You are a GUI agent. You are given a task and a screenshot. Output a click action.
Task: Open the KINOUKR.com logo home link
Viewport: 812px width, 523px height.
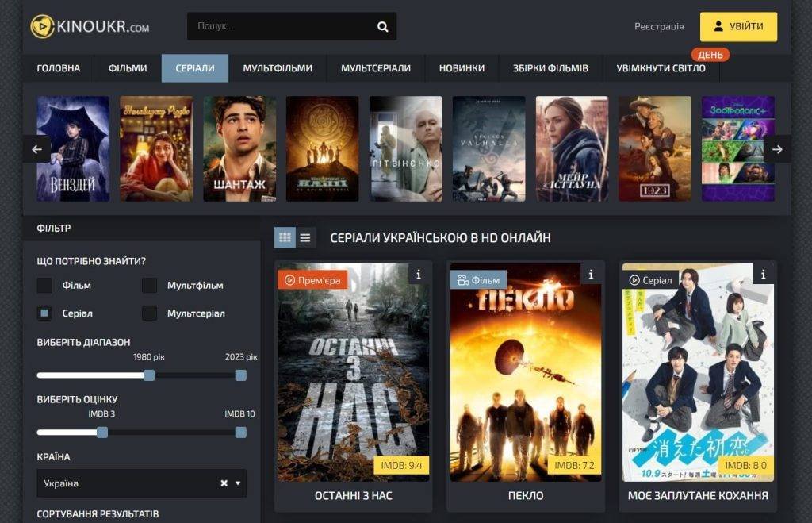[x=90, y=26]
